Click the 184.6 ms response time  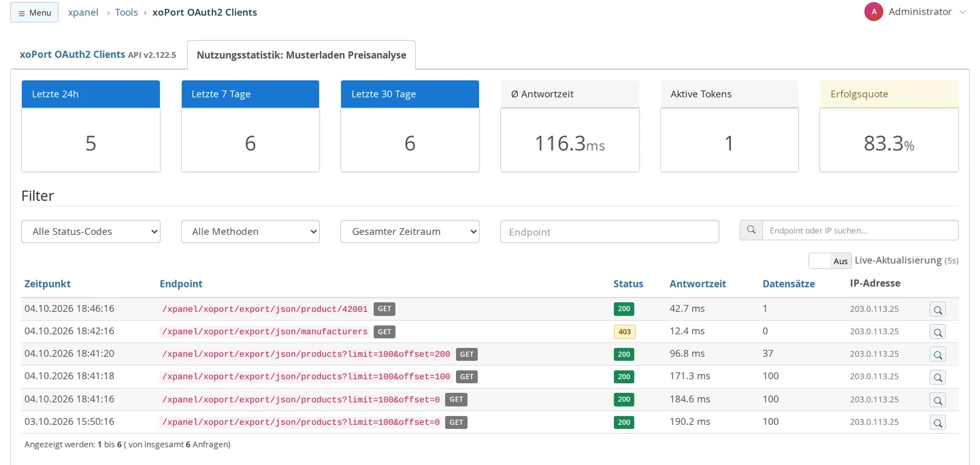tap(690, 399)
